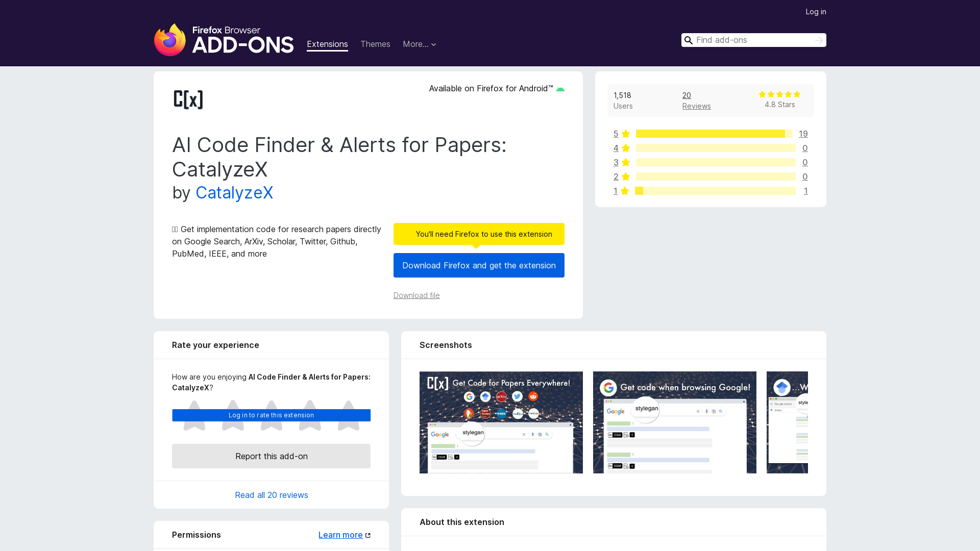Click the 5-star rating bar
Image resolution: width=980 pixels, height=551 pixels.
pyautogui.click(x=714, y=134)
